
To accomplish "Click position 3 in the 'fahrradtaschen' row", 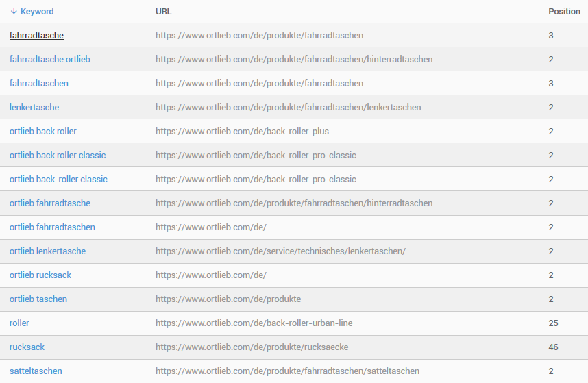I will 551,83.
